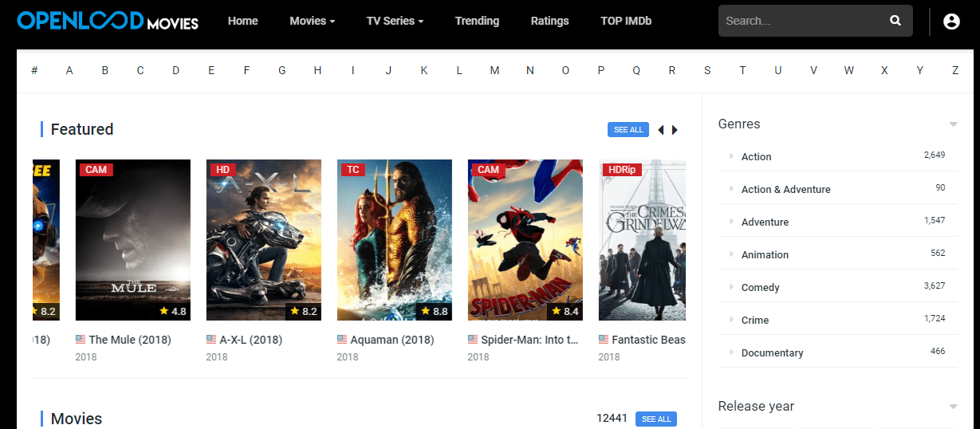Click the 12441 movies count
The image size is (980, 429).
pyautogui.click(x=612, y=418)
